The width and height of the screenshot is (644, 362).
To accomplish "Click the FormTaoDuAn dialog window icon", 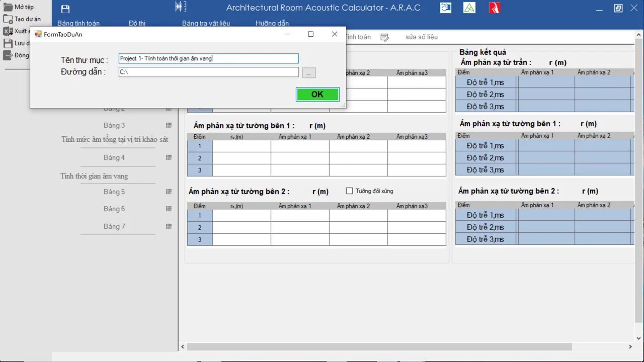I will click(38, 34).
